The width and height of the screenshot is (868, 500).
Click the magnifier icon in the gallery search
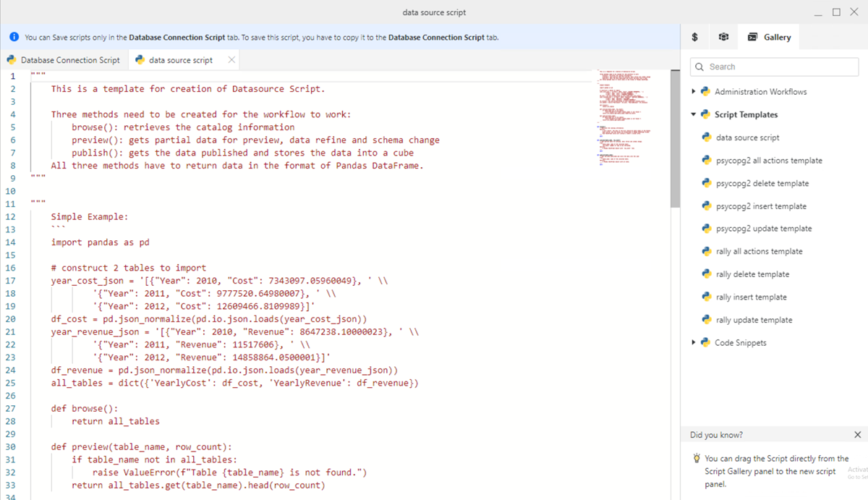point(699,67)
